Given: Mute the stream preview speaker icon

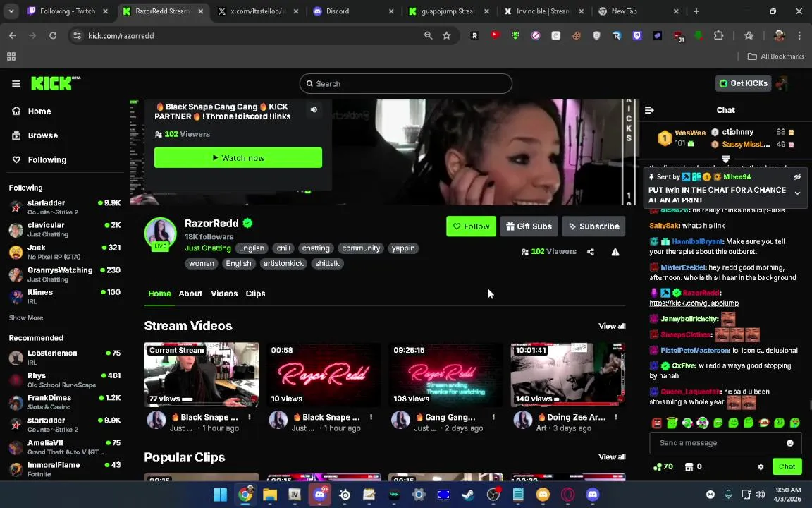Looking at the screenshot, I should pyautogui.click(x=314, y=110).
